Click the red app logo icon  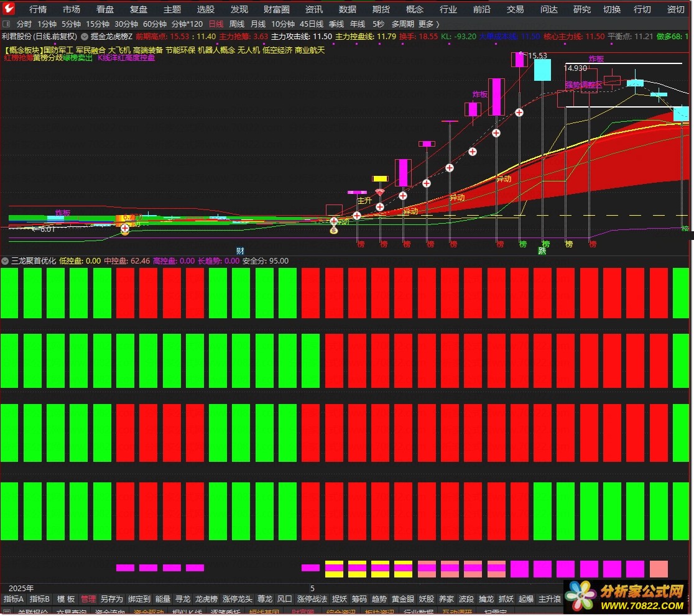tap(9, 9)
